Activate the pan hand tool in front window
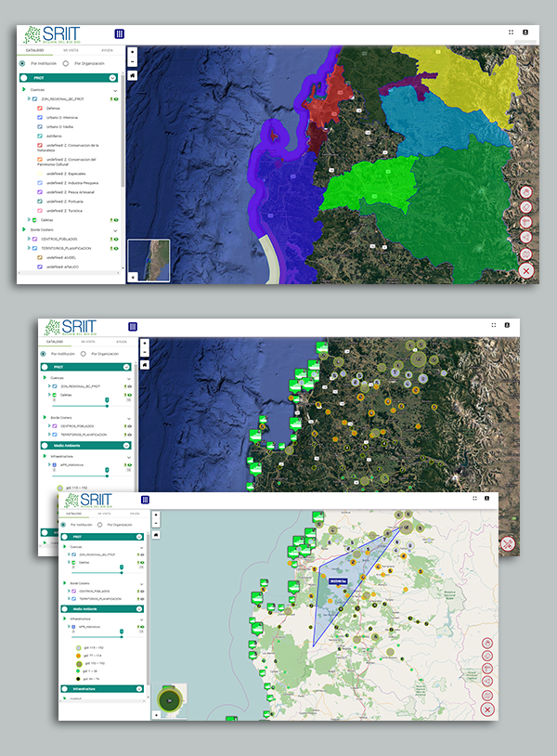The height and width of the screenshot is (756, 557). click(x=487, y=644)
